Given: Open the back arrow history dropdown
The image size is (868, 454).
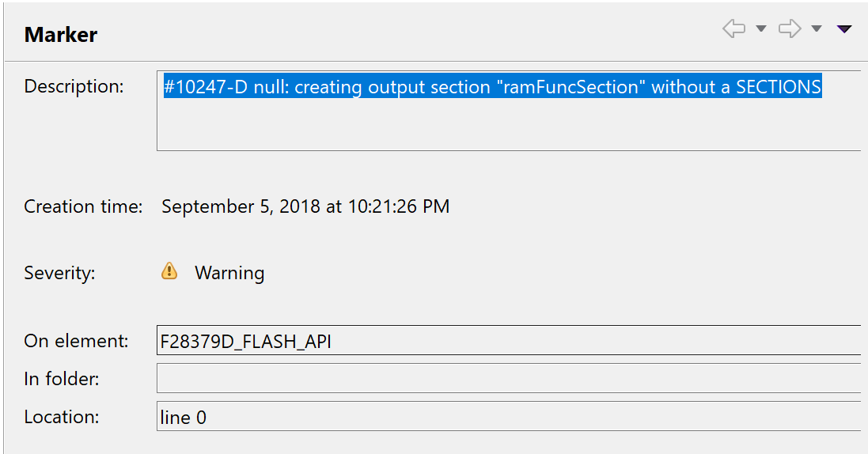Looking at the screenshot, I should (761, 29).
